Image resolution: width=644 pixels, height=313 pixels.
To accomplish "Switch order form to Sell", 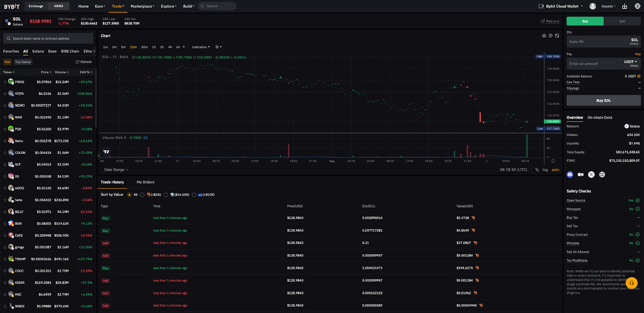I will (x=622, y=21).
